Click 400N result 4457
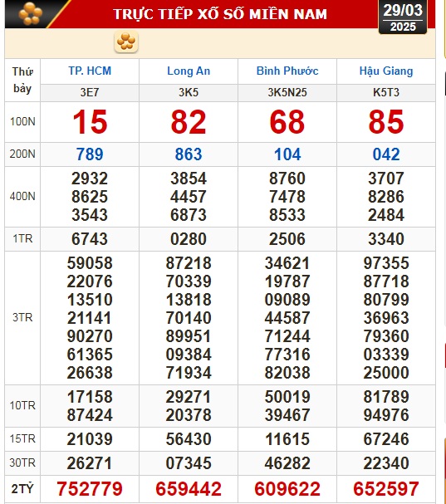Image resolution: width=446 pixels, height=504 pixels. [x=189, y=197]
